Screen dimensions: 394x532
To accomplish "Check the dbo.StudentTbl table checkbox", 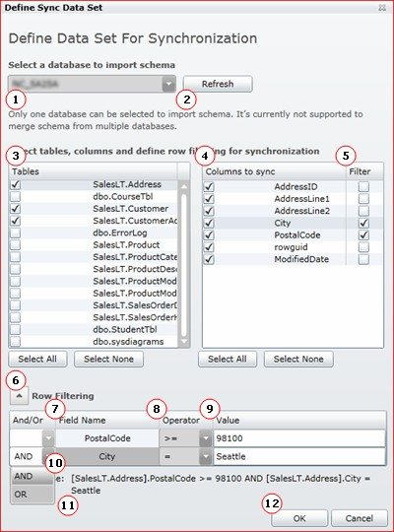I will [x=16, y=329].
